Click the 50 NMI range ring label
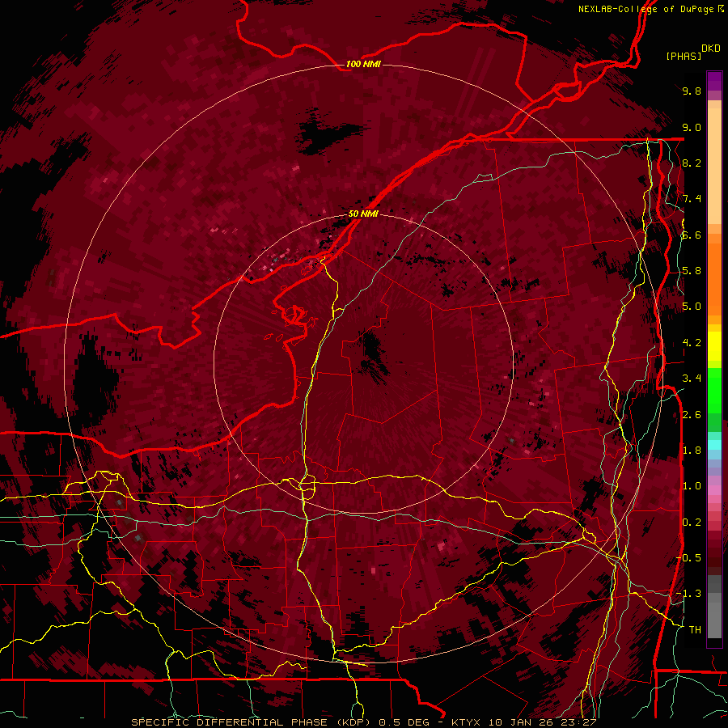Viewport: 728px width, 728px height. point(363,214)
